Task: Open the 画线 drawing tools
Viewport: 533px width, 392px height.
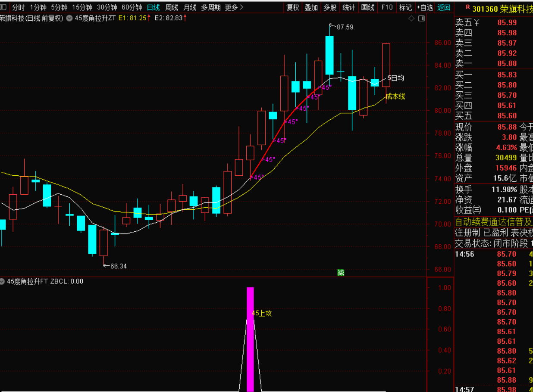Action: (x=368, y=7)
